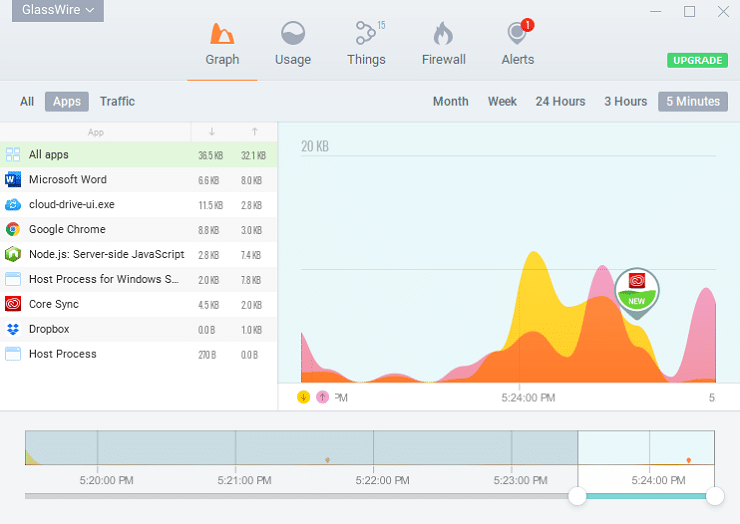Click the right timeline slider handle
740x524 pixels.
click(715, 496)
